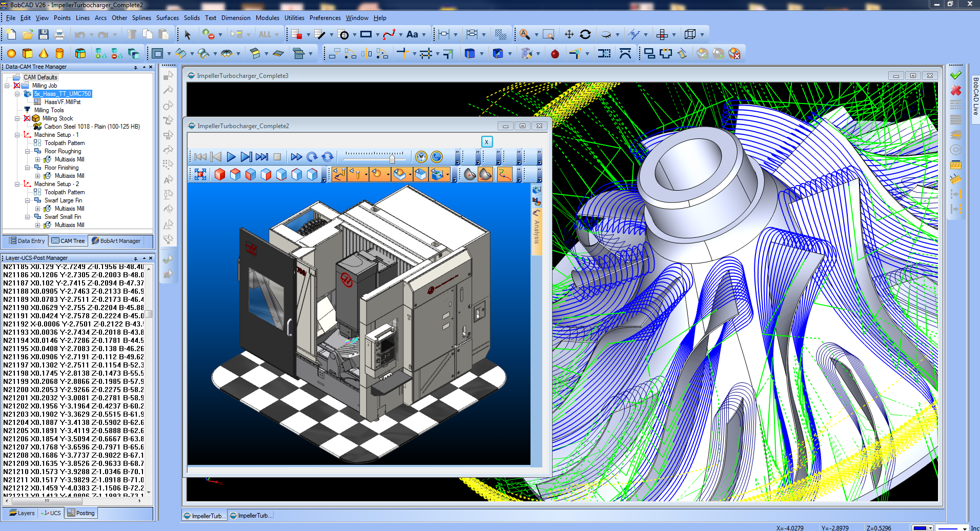
Task: Click 5x_Haas_TT_UMC750 in the Milling Job tree
Action: point(63,94)
